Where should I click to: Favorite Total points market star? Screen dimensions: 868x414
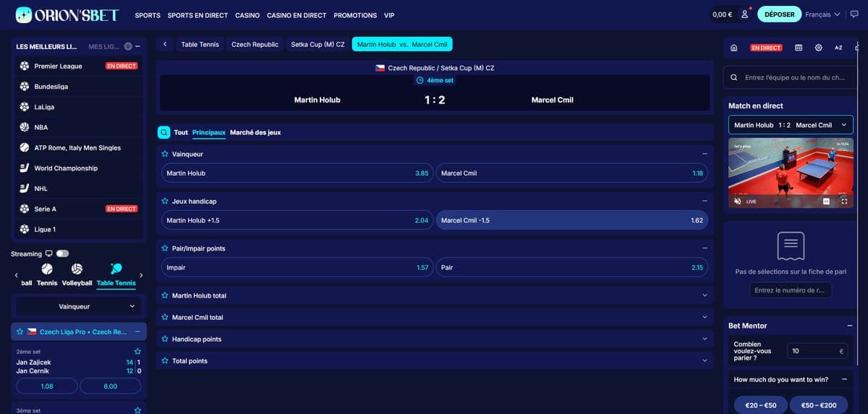[165, 360]
